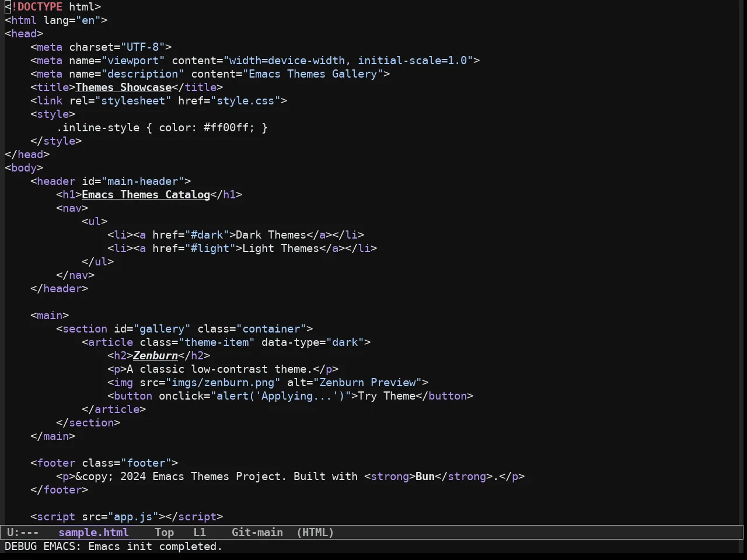The image size is (747, 560).
Task: Click the "stylesheet" rel value
Action: (133, 101)
